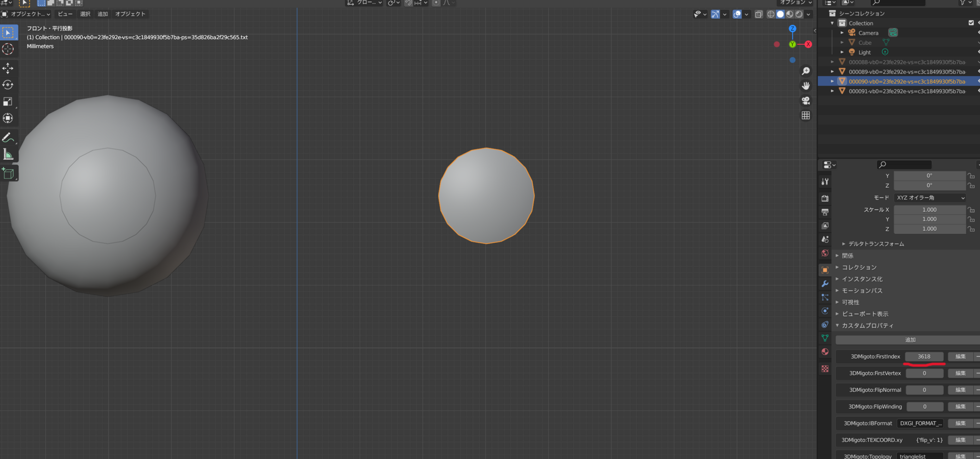Open the Physics properties tab
The image size is (980, 459).
tap(825, 311)
